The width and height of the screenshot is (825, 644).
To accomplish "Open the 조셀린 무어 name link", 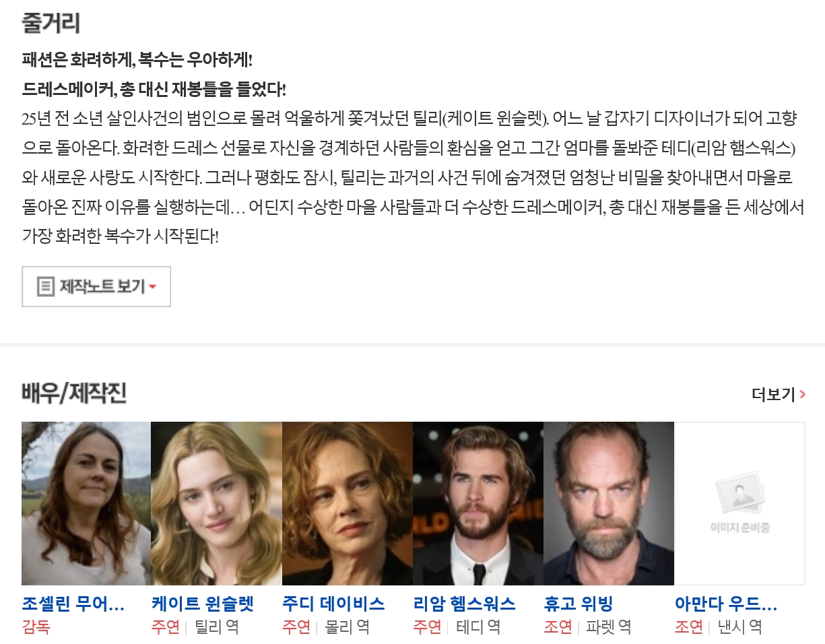I will pyautogui.click(x=73, y=604).
